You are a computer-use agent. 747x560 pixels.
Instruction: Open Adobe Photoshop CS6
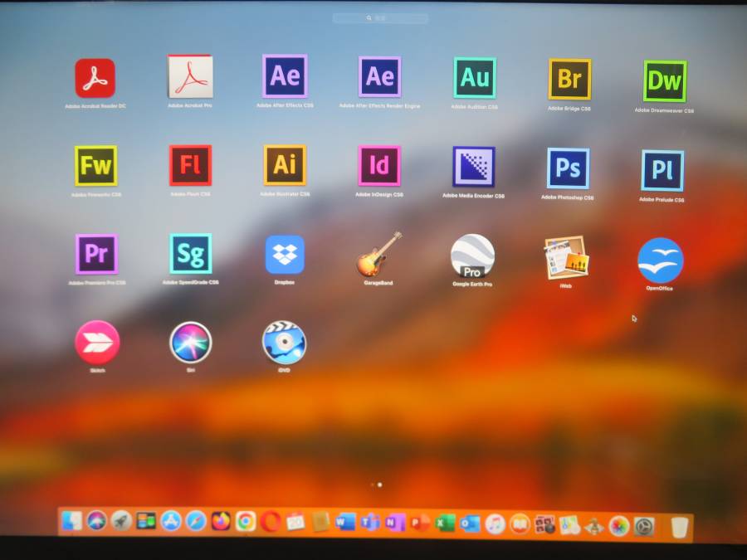568,168
